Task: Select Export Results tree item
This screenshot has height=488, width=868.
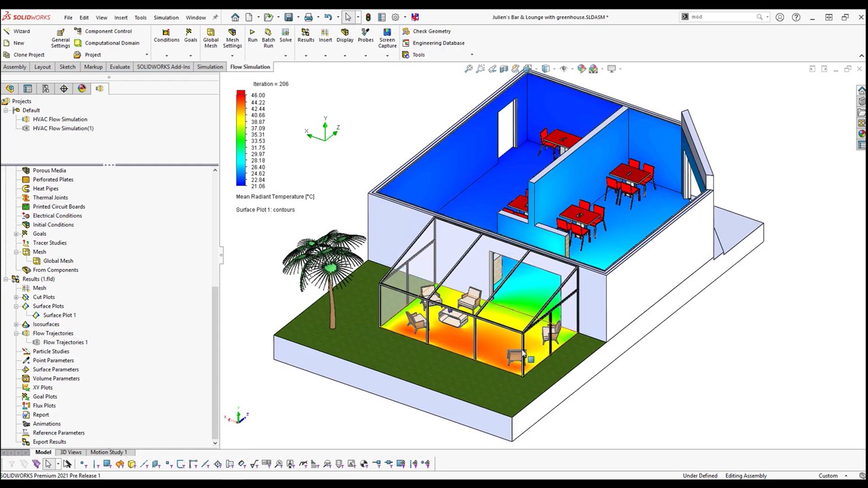Action: coord(50,442)
